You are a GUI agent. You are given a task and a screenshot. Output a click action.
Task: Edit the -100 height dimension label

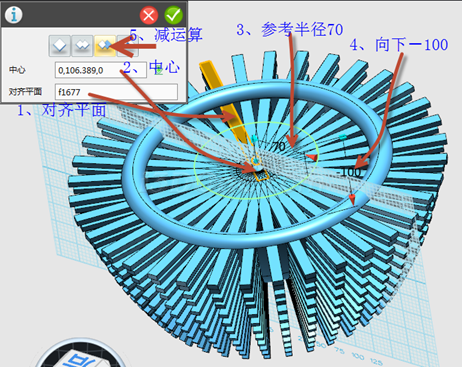349,172
